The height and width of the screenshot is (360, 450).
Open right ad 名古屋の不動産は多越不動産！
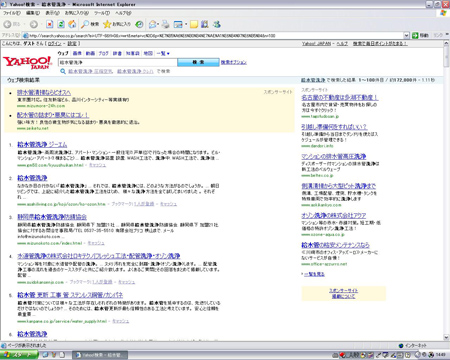pos(340,97)
